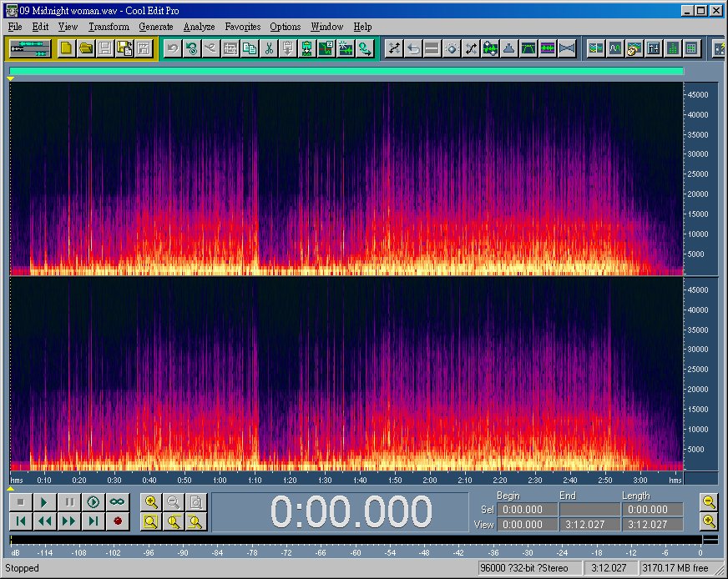Click the vertical Zoom Out button at right
This screenshot has height=579, width=728.
pyautogui.click(x=709, y=502)
